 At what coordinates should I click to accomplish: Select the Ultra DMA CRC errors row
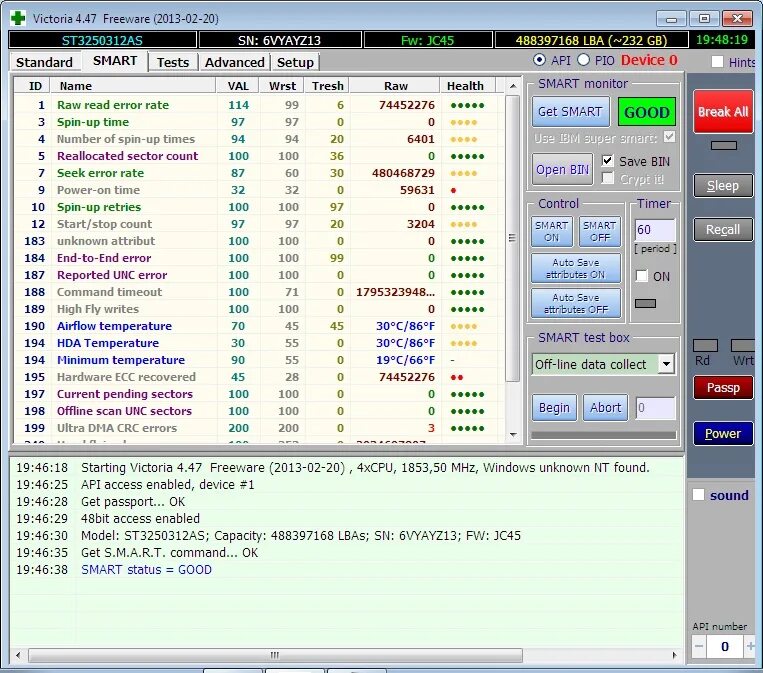click(x=258, y=428)
